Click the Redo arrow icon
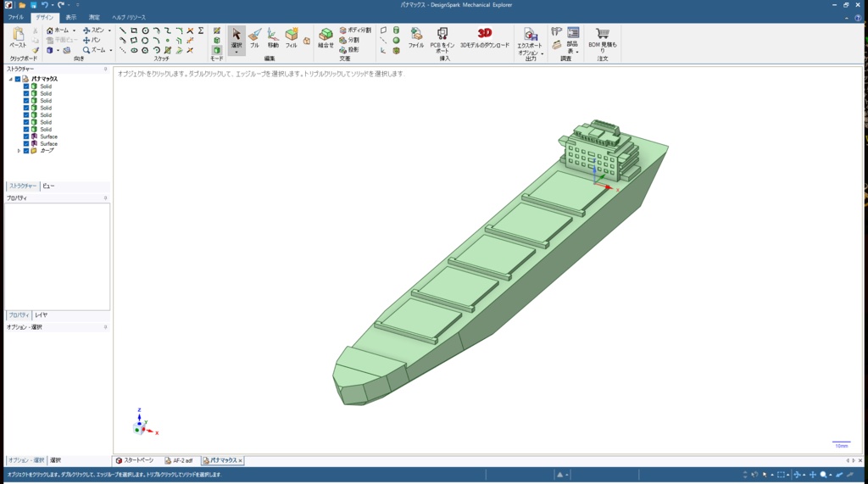Viewport: 868px width, 484px height. pyautogui.click(x=60, y=5)
